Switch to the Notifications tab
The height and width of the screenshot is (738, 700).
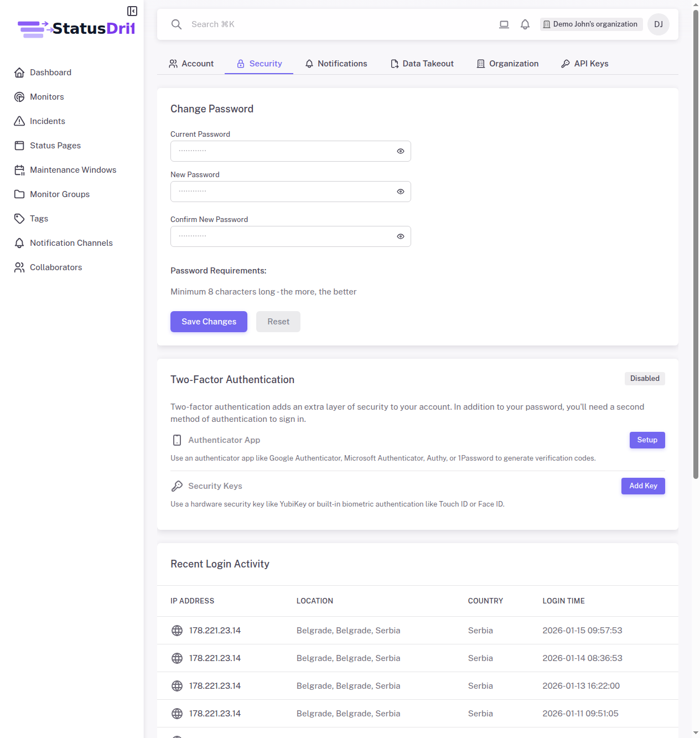click(x=336, y=63)
